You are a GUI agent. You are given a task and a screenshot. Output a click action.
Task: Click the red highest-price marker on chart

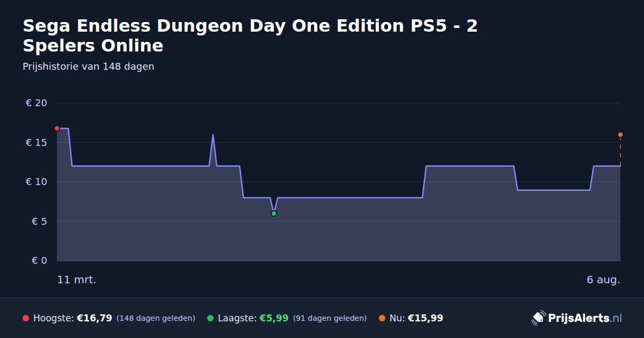click(57, 128)
